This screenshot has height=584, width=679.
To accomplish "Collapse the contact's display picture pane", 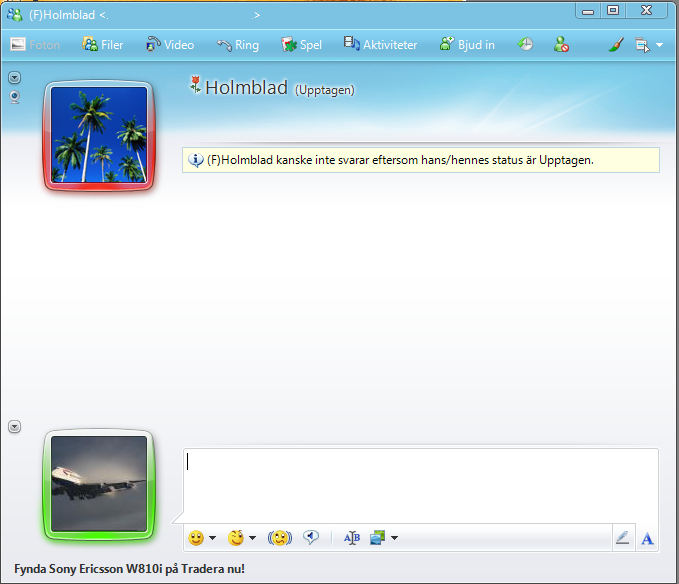I will point(15,77).
